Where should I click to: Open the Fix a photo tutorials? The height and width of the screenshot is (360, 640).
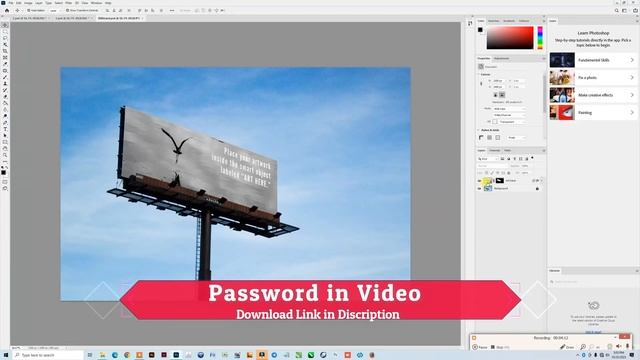592,78
